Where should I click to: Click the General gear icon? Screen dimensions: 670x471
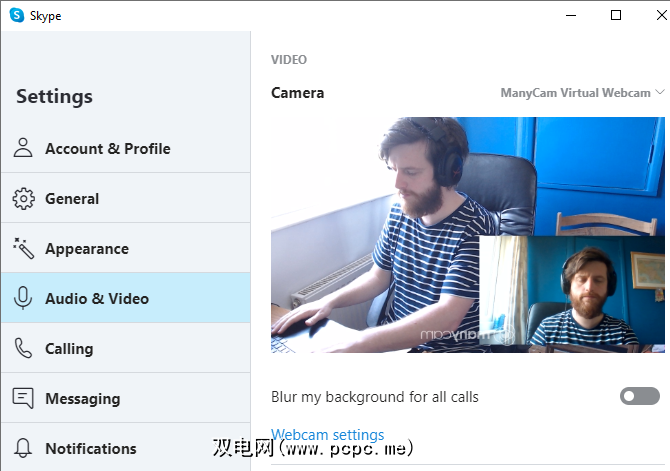[x=23, y=199]
